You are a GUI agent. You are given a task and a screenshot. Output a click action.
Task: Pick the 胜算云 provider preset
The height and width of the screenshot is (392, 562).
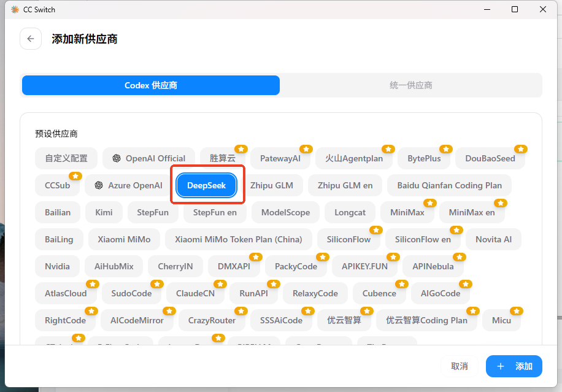(x=223, y=158)
